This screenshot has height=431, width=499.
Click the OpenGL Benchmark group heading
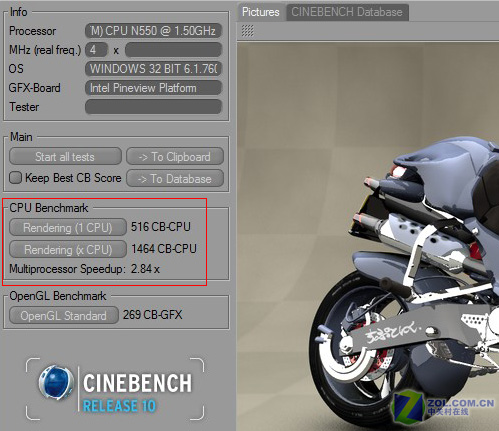click(58, 296)
